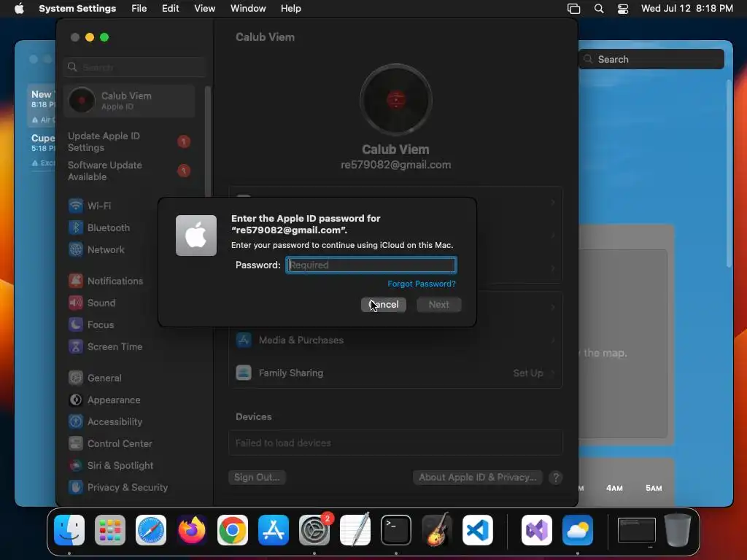
Task: Click Cancel in password dialog
Action: coord(384,305)
